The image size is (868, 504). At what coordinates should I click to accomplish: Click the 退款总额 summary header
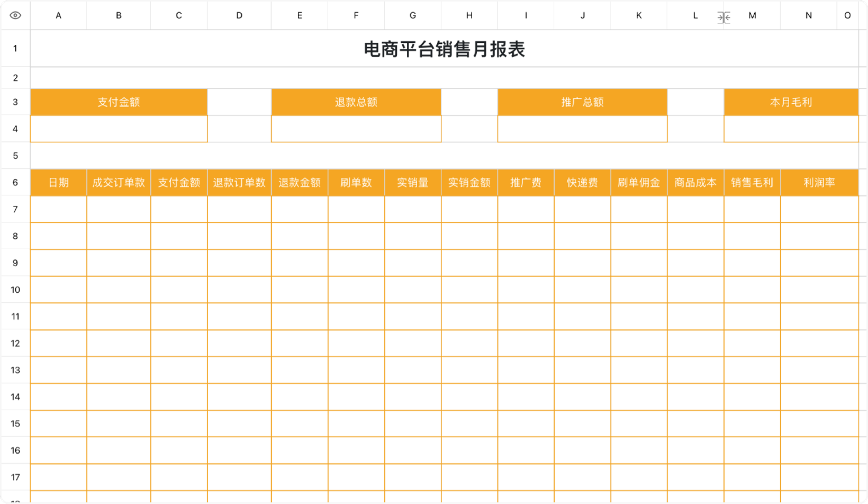click(356, 102)
